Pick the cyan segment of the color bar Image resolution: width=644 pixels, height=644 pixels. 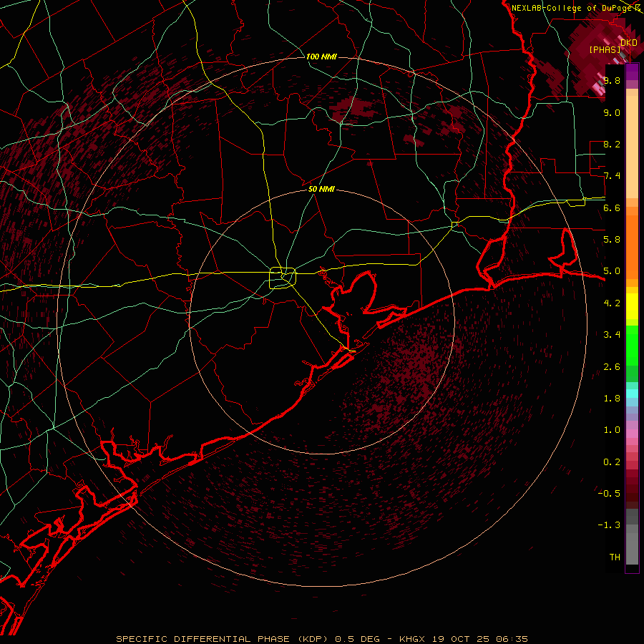[632, 394]
